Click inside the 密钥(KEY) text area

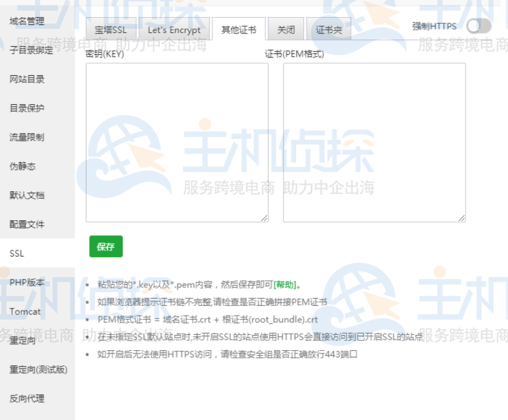click(x=177, y=142)
